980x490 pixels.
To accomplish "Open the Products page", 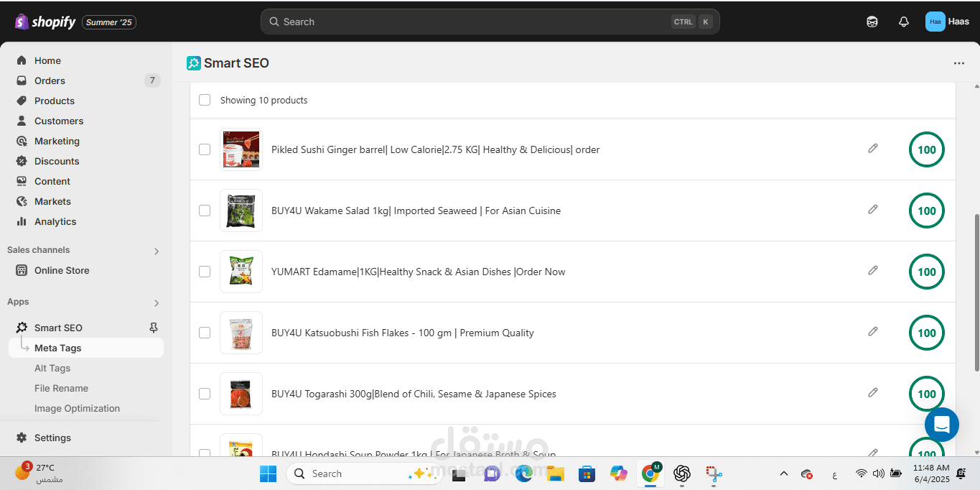I will pyautogui.click(x=55, y=101).
